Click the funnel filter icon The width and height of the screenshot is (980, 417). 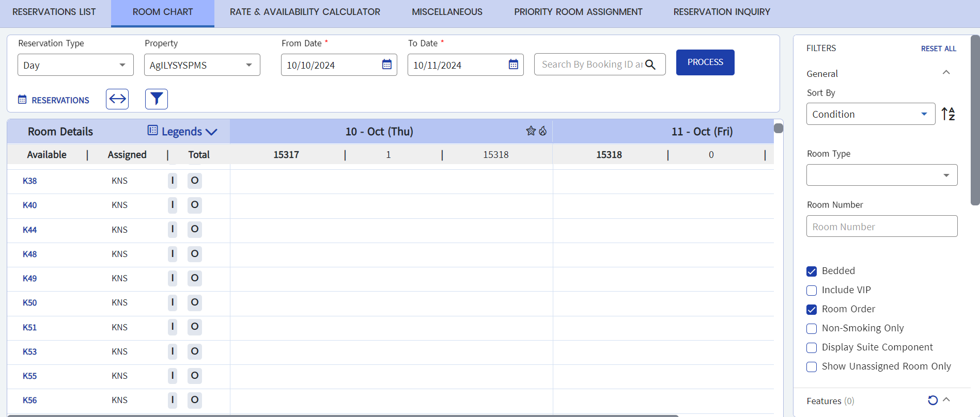(157, 99)
